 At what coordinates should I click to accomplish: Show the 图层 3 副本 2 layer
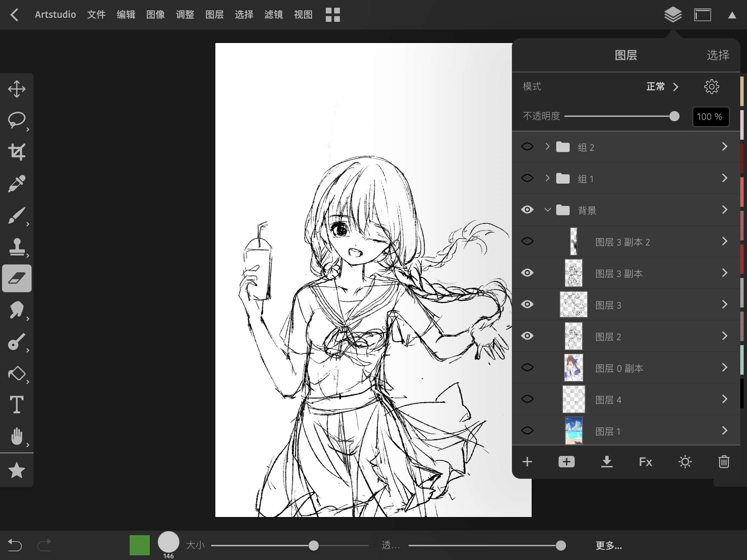(x=527, y=241)
